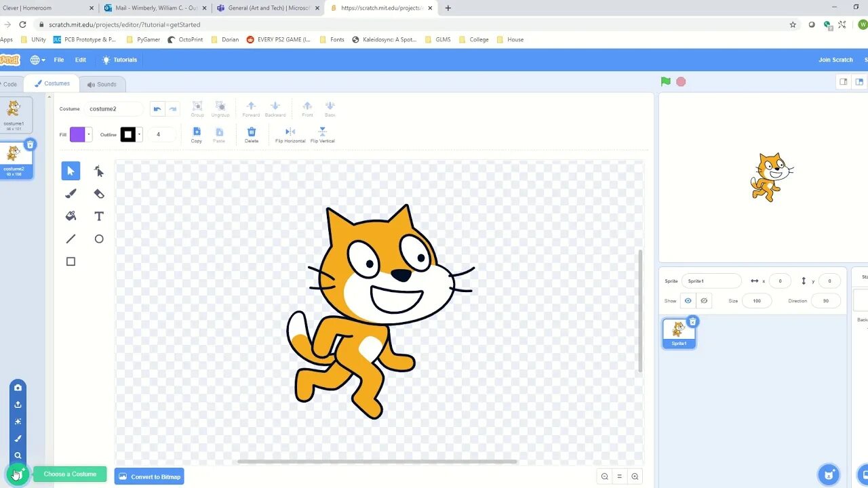Send selection to Back
This screenshot has width=868, height=488.
pyautogui.click(x=330, y=109)
